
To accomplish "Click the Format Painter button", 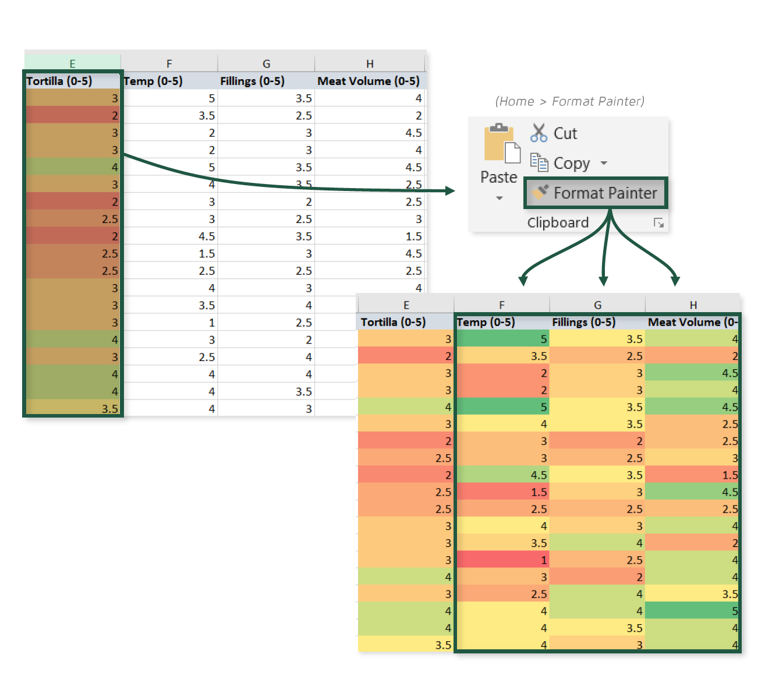I will [x=596, y=193].
